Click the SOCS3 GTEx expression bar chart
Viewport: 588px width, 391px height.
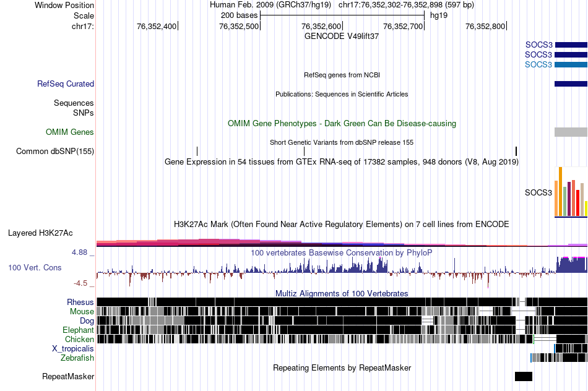coord(571,192)
